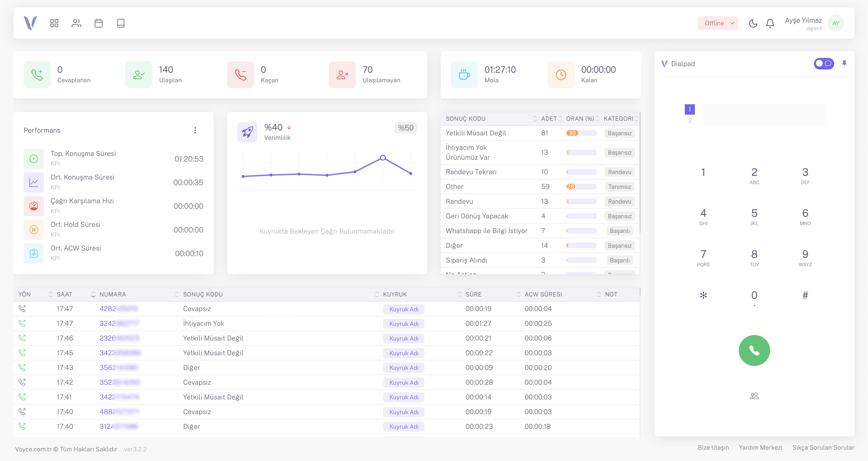The width and height of the screenshot is (868, 461).
Task: Click the dialpad number input field
Action: click(x=764, y=115)
